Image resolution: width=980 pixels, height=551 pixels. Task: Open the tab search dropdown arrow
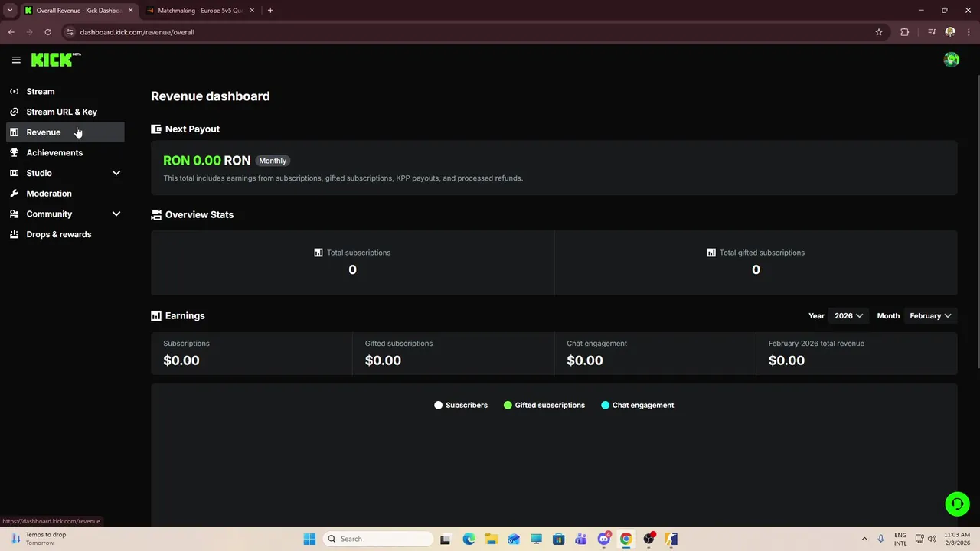pos(10,11)
